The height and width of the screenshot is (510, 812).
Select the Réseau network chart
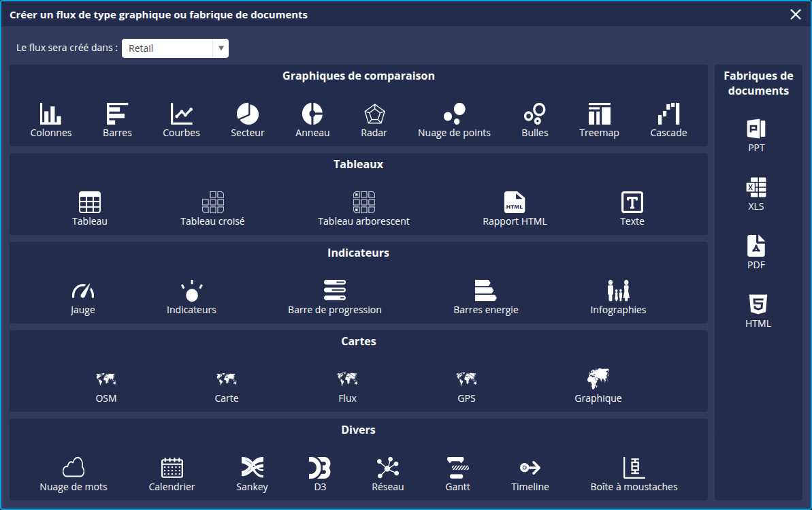[388, 474]
